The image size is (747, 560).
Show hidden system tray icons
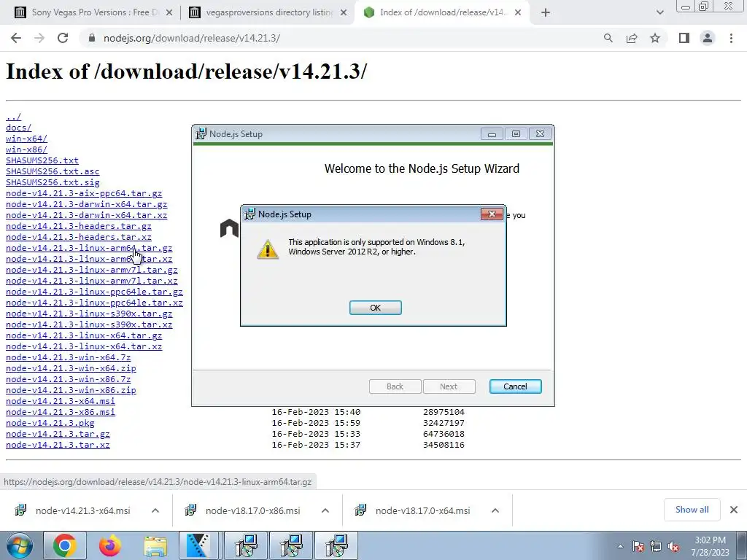click(620, 547)
